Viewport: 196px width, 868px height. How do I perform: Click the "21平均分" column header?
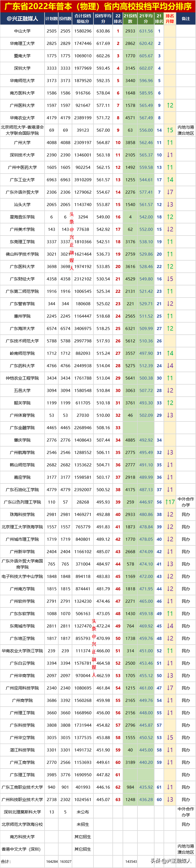146,18
